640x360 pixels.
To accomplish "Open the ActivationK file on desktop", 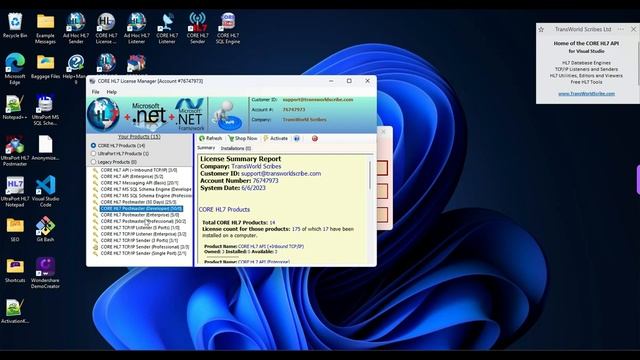I will pyautogui.click(x=15, y=311).
